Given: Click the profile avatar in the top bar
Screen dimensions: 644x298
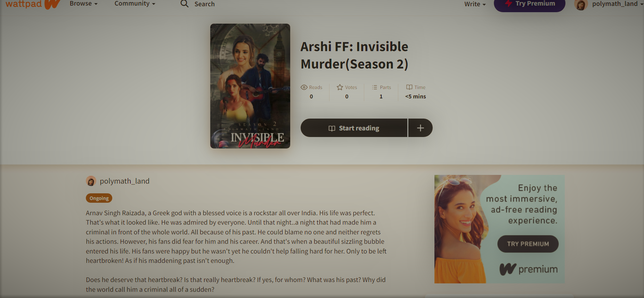Looking at the screenshot, I should (581, 5).
